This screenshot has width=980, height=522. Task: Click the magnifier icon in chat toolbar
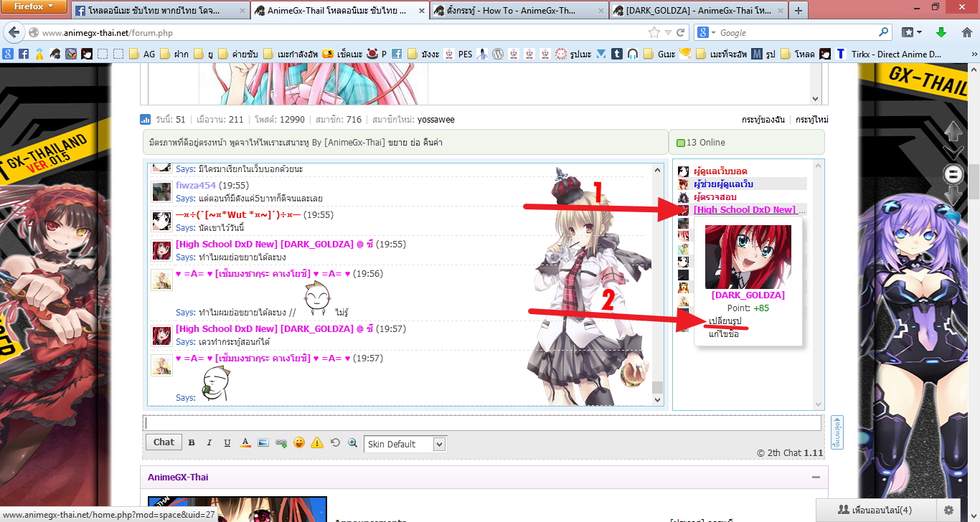[352, 443]
